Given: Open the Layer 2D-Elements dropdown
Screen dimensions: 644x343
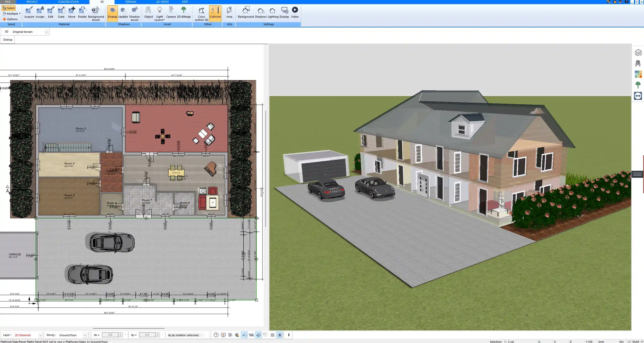Looking at the screenshot, I should pyautogui.click(x=40, y=335).
